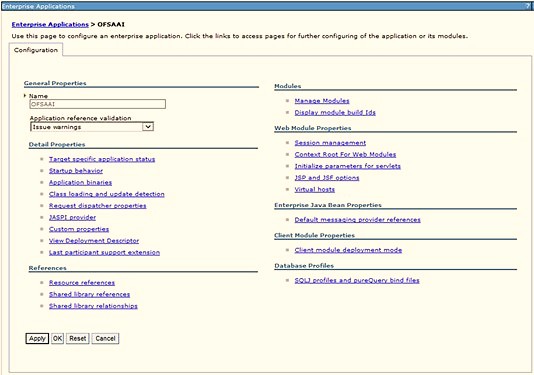Click the Database Profiles heading
This screenshot has height=375, width=534.
[304, 265]
